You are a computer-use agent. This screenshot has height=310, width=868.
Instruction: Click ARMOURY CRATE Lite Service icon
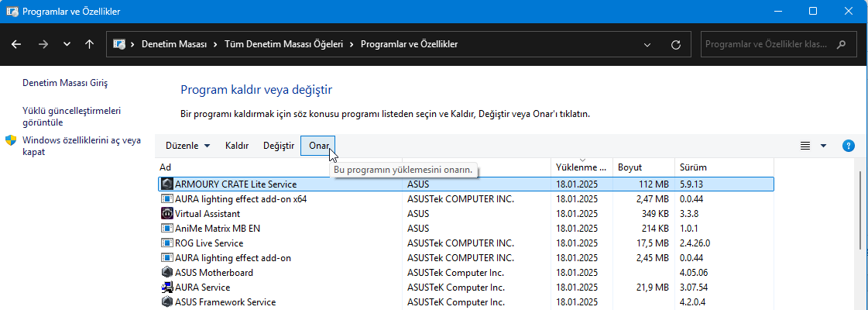(x=166, y=184)
